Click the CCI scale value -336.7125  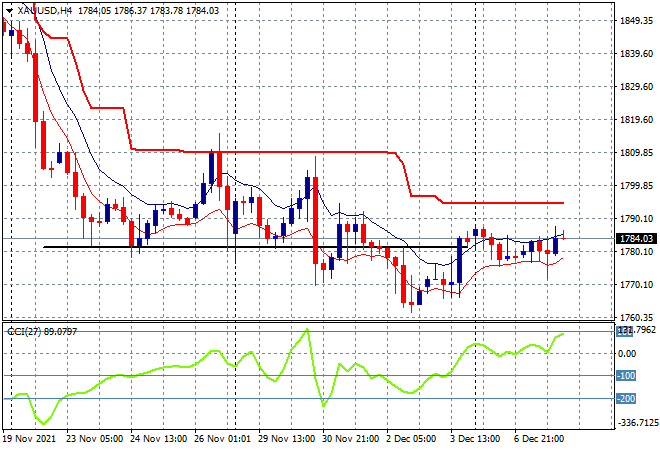[x=637, y=422]
